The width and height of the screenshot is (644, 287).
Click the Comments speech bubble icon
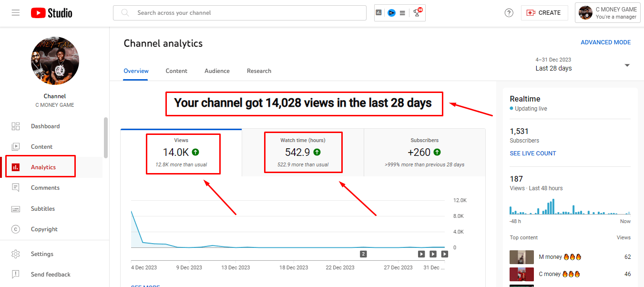pos(16,188)
